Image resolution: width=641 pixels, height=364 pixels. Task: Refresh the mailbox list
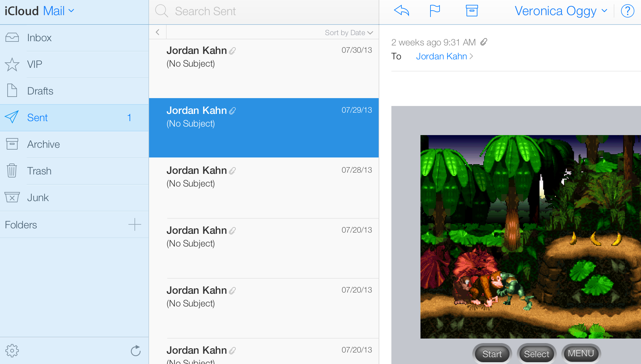click(x=135, y=350)
